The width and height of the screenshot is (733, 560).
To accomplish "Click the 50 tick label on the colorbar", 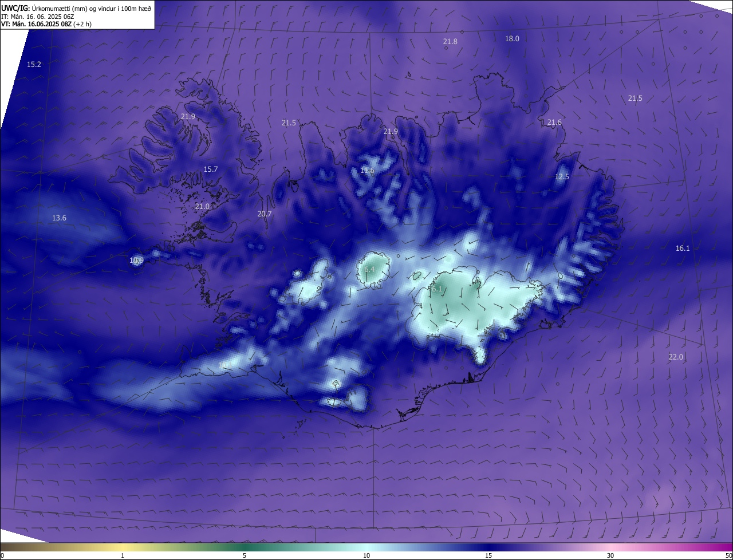I will coord(729,556).
